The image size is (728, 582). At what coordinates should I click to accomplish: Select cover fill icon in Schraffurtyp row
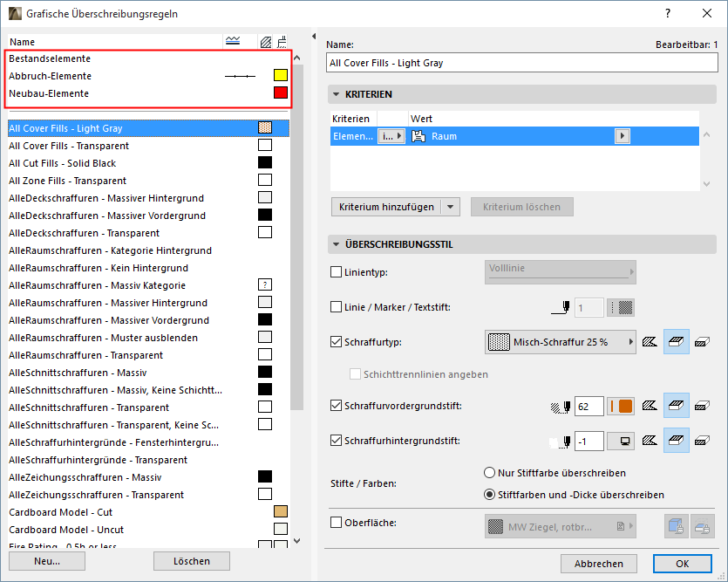coord(676,342)
